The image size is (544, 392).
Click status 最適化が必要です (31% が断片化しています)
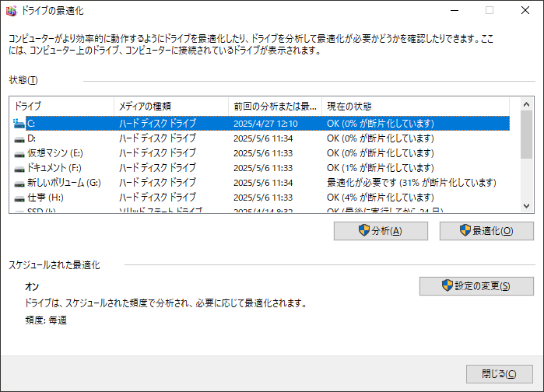[x=412, y=183]
